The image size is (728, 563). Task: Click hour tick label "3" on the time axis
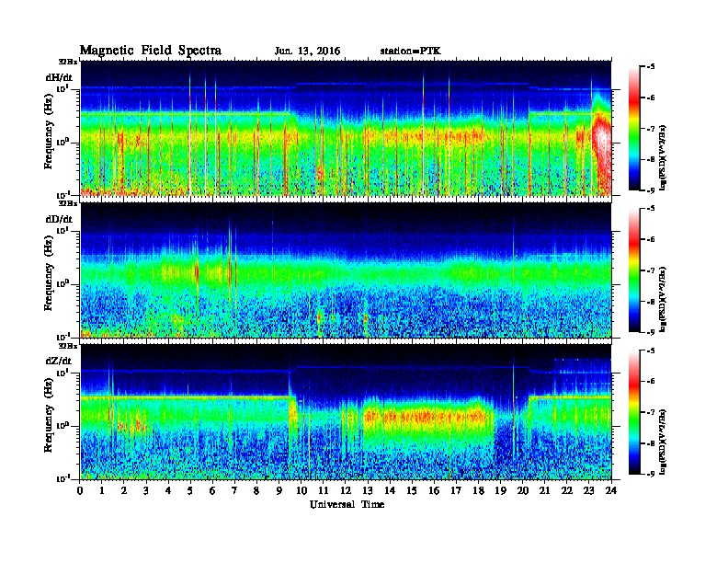point(146,490)
